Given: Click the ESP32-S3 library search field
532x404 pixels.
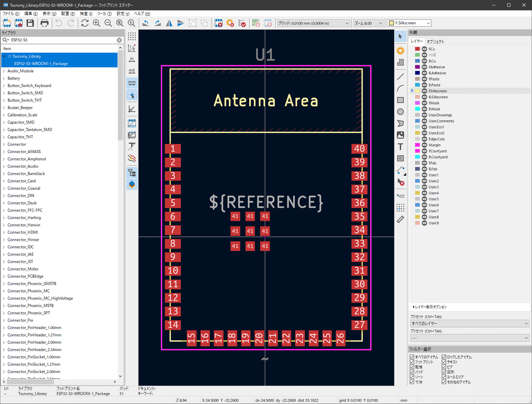Looking at the screenshot, I should (x=62, y=40).
